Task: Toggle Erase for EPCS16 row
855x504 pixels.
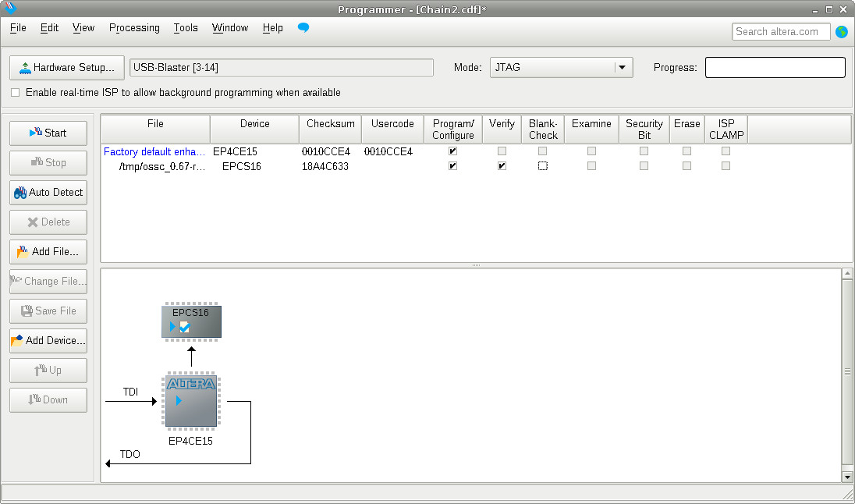Action: click(687, 166)
